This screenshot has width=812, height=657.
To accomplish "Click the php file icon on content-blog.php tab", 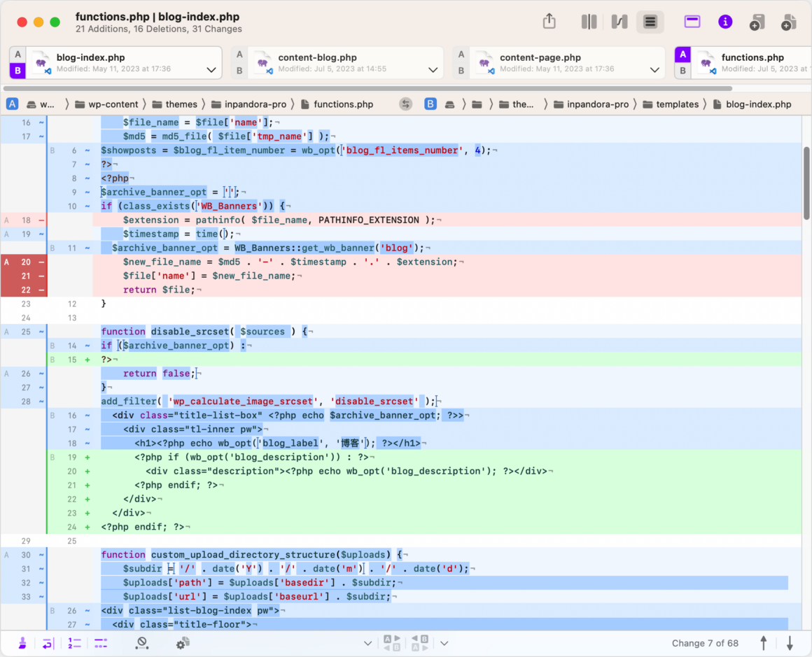I will 263,63.
